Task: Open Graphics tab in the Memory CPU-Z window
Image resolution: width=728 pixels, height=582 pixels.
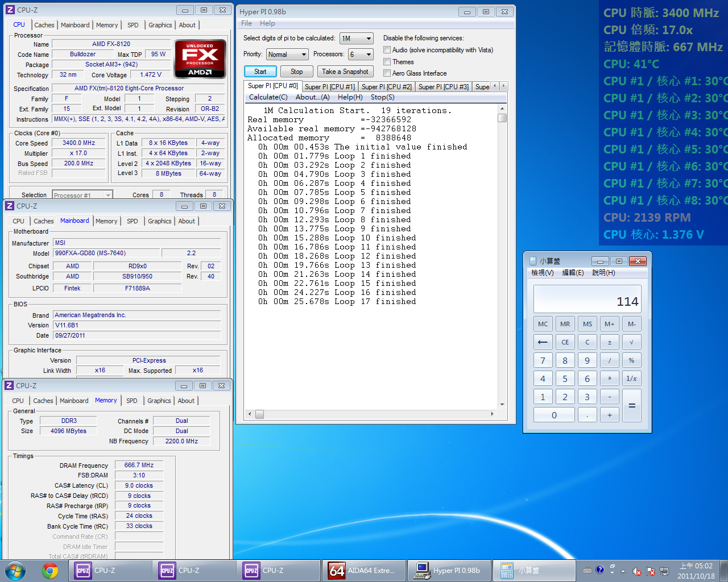Action: tap(159, 401)
